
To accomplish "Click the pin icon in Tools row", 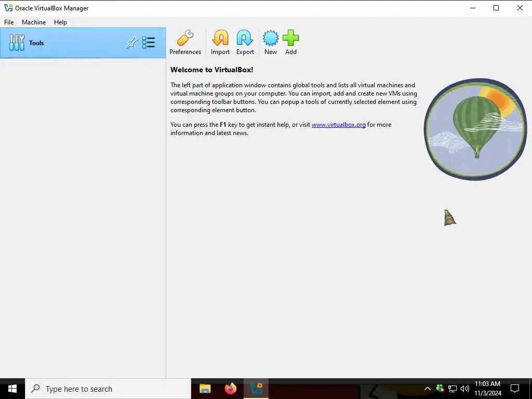I will (x=131, y=43).
